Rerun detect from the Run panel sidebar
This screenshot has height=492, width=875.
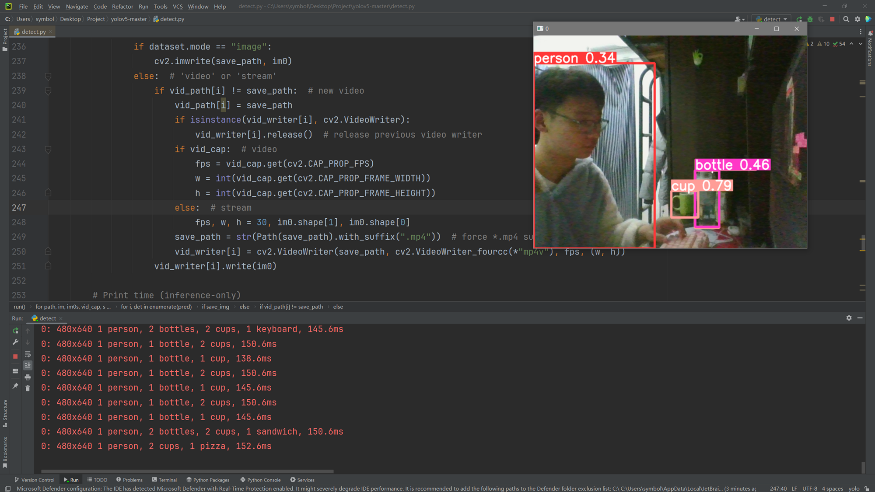(15, 329)
